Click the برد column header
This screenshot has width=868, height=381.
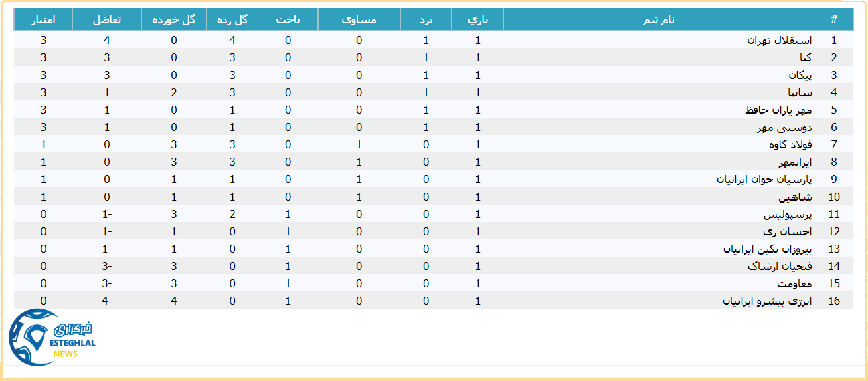click(426, 20)
